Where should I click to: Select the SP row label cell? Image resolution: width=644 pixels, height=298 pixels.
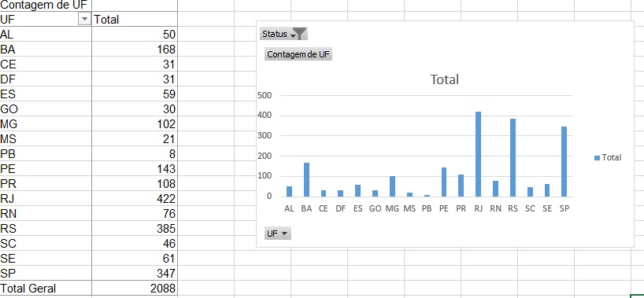click(x=46, y=273)
